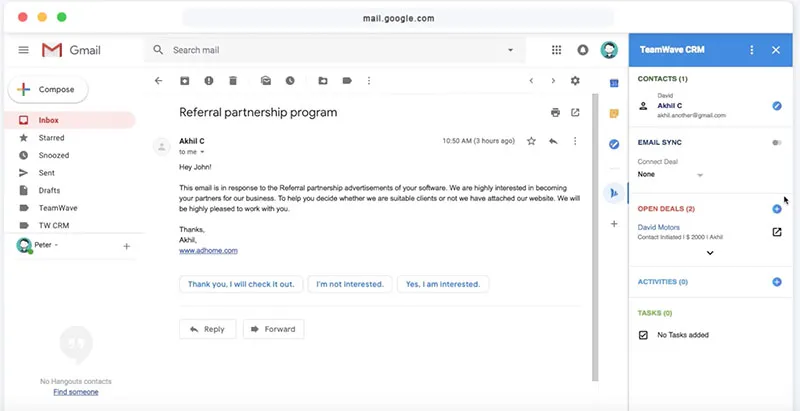Click into the Search mail field
The width and height of the screenshot is (800, 411).
335,50
